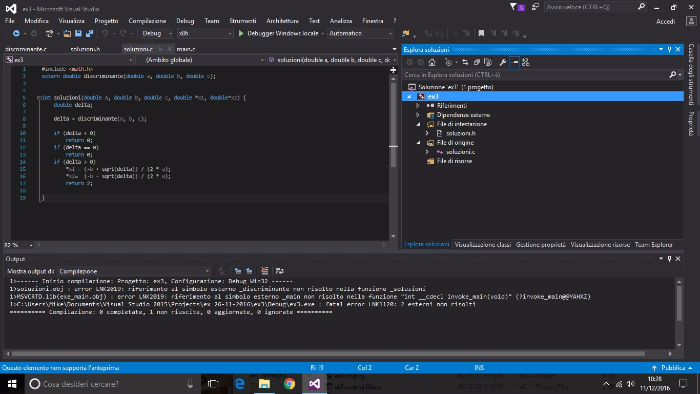
Task: Click the Pubblica button in the status bar
Action: pos(672,368)
